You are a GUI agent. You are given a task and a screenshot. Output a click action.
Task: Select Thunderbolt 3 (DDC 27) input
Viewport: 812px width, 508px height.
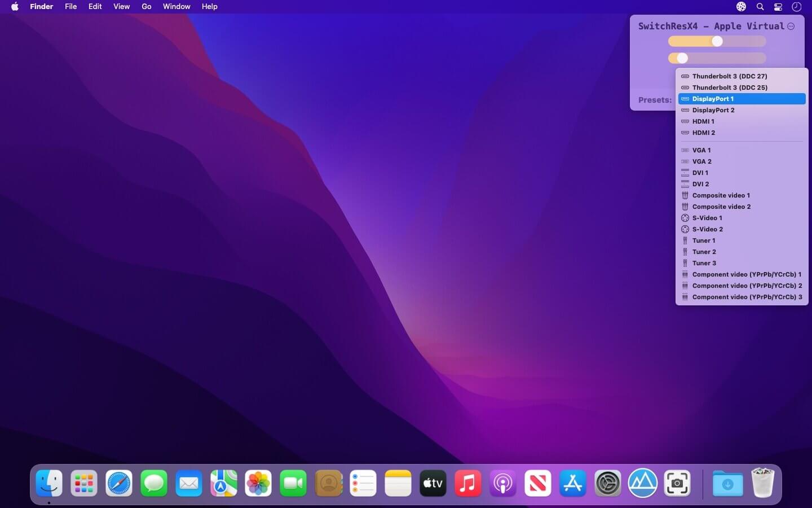coord(729,76)
